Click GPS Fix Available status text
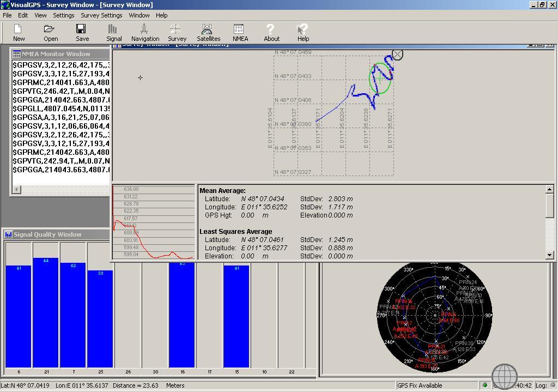The width and height of the screenshot is (558, 392). (x=420, y=385)
